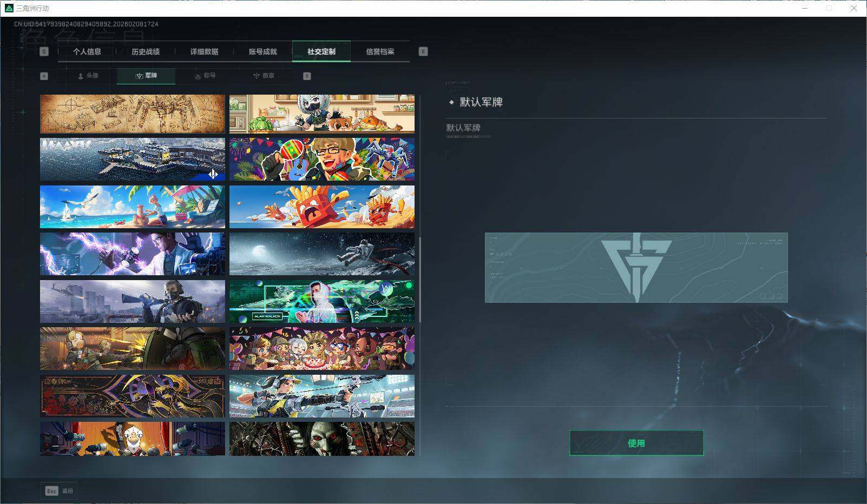Click the E key hint icon

[423, 51]
